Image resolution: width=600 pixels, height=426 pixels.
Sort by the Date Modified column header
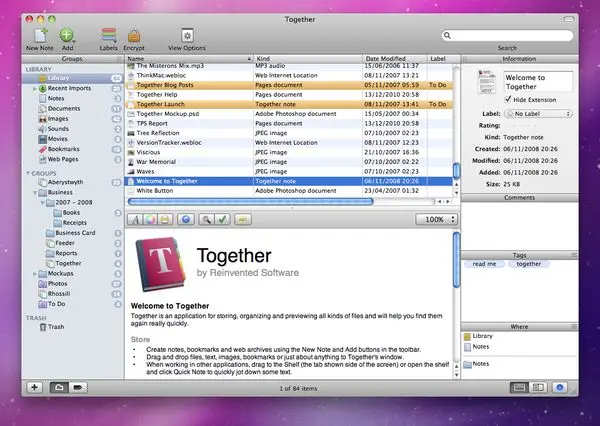click(x=395, y=59)
